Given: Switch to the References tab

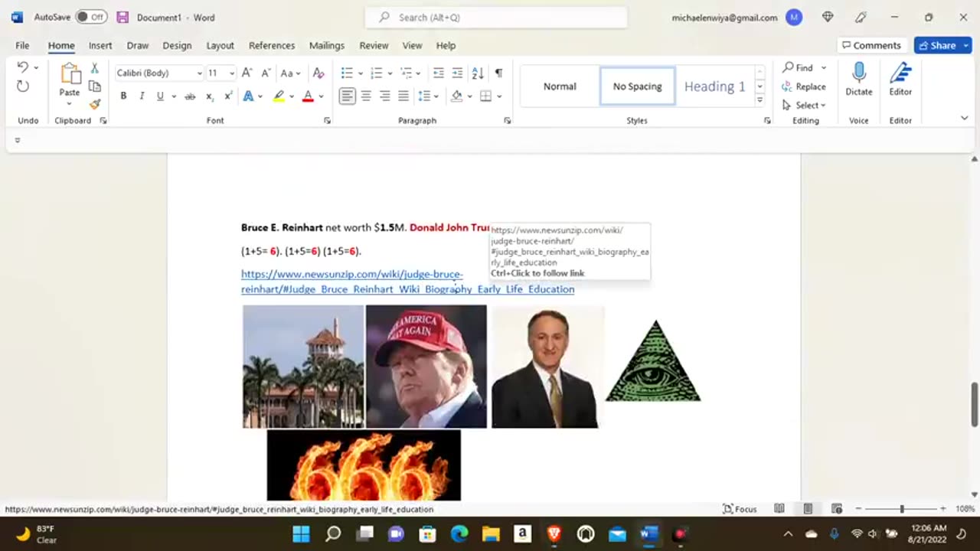Looking at the screenshot, I should (271, 45).
